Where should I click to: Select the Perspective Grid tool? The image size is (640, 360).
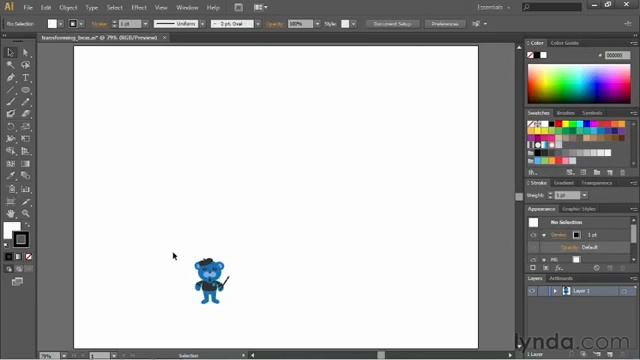(25, 151)
